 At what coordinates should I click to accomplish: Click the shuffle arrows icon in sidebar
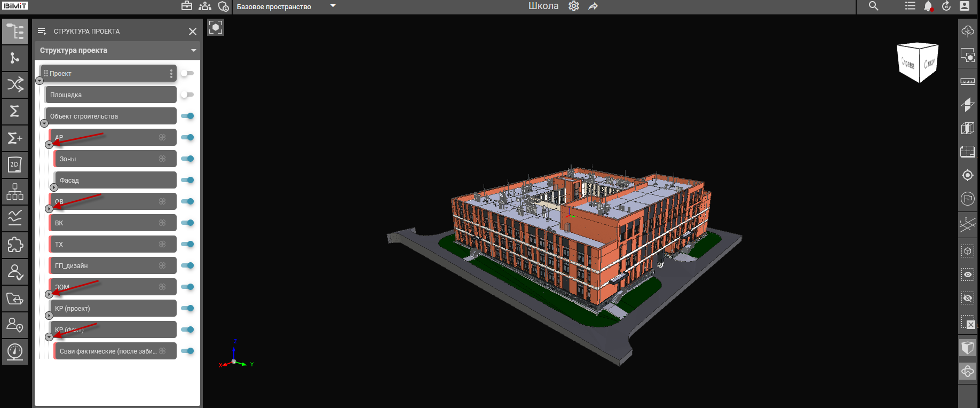[x=15, y=84]
